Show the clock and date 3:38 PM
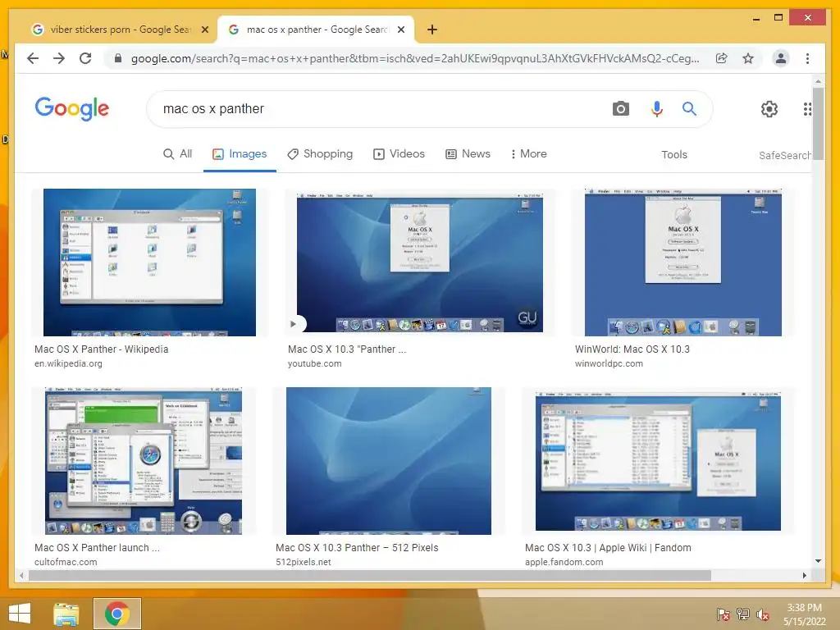This screenshot has width=840, height=630. [804, 614]
